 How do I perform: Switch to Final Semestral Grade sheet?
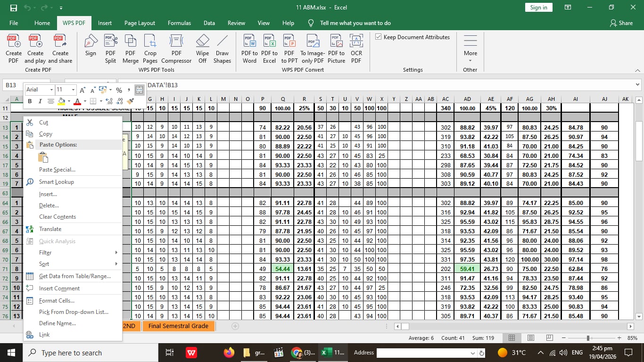(178, 326)
